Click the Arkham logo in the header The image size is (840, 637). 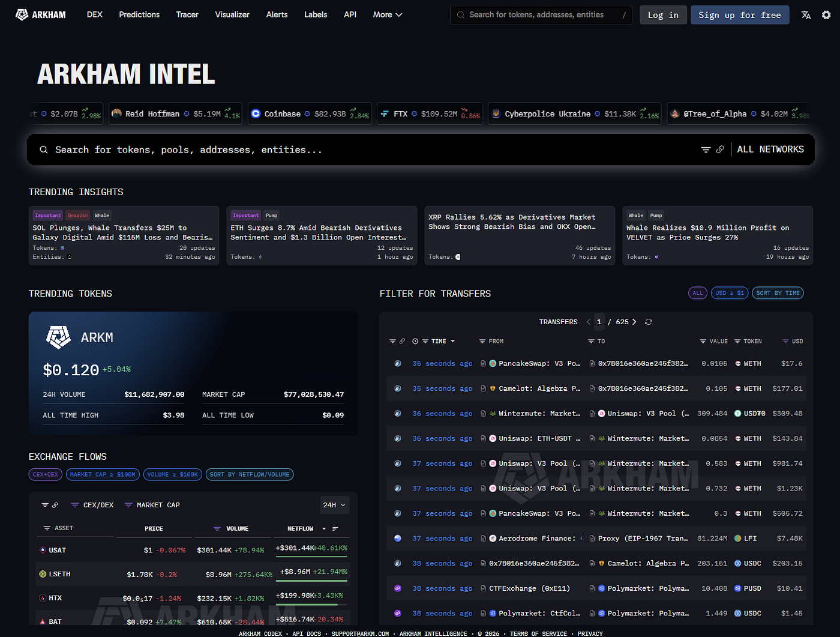pos(40,14)
